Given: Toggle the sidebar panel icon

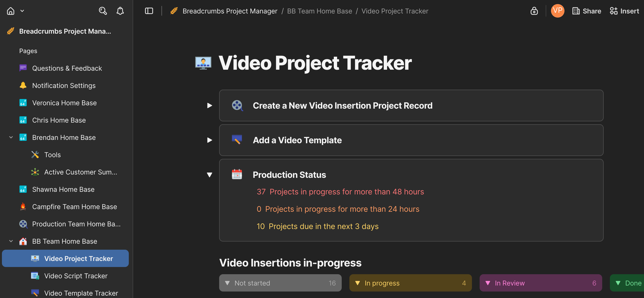Looking at the screenshot, I should coord(149,11).
